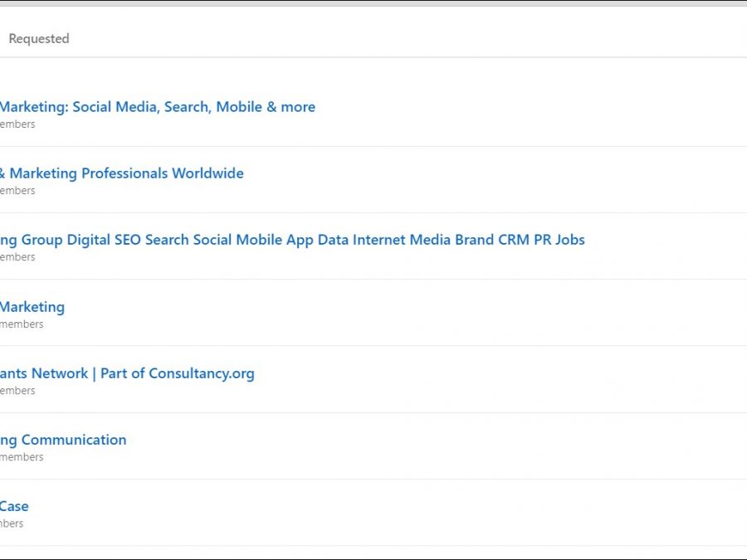
Task: Click member count under the Consultancy.org group
Action: pos(17,391)
